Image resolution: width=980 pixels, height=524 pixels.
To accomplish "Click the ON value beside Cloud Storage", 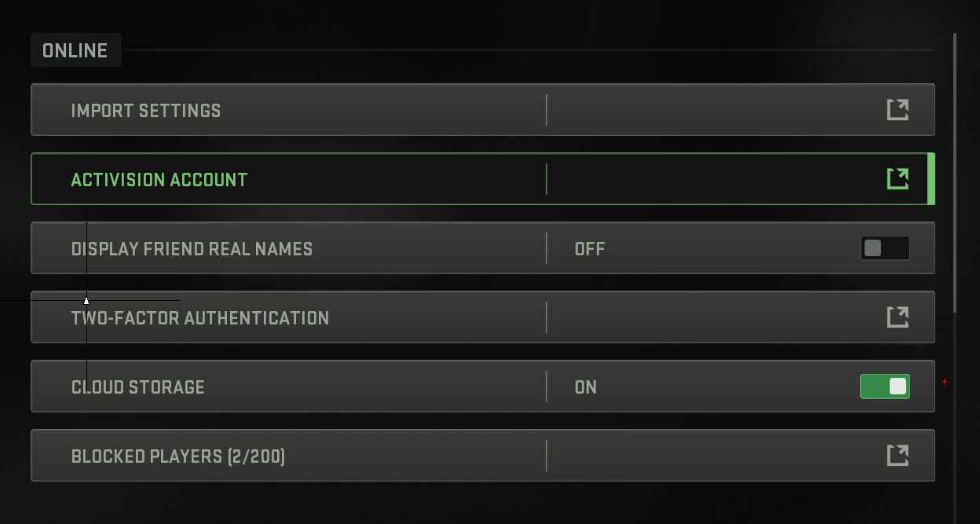I will 586,387.
